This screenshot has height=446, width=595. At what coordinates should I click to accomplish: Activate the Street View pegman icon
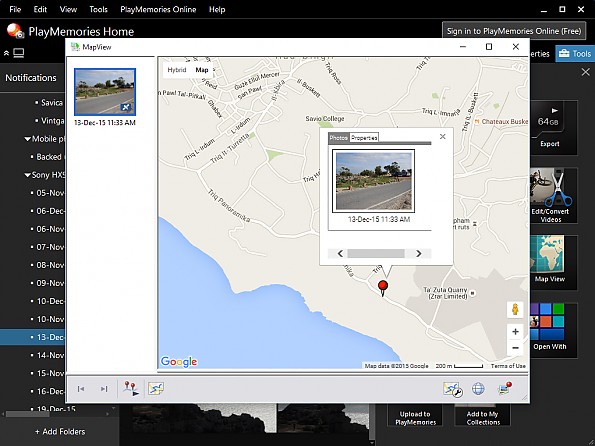click(515, 309)
